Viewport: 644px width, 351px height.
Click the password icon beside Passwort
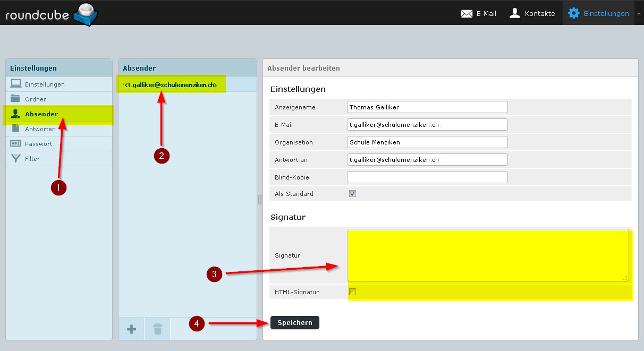point(16,143)
